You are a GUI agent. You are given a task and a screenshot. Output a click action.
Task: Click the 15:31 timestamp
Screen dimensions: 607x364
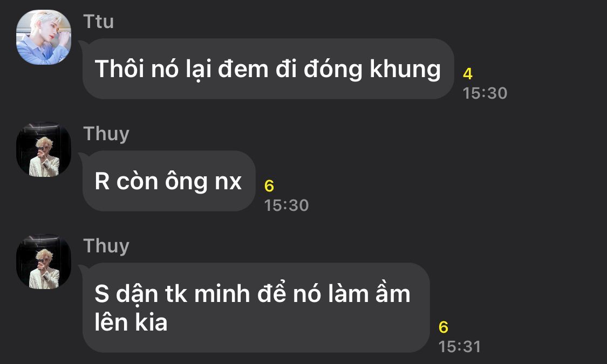460,347
